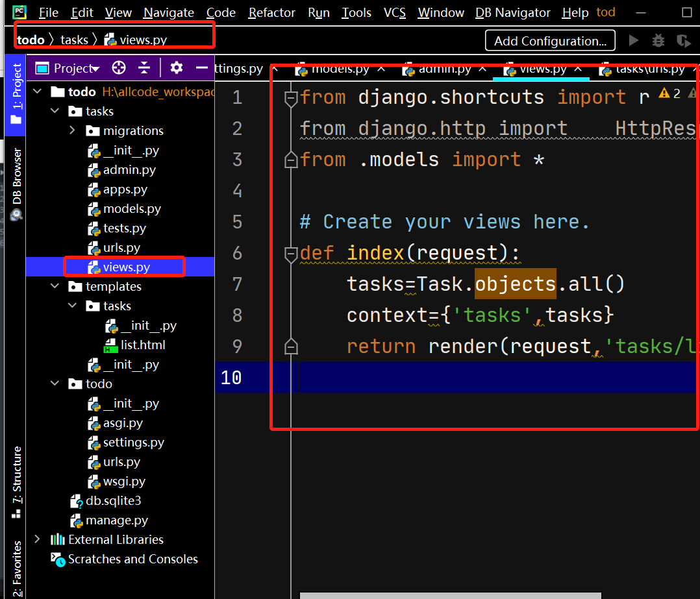Toggle the 1: Project side tool window
Viewport: 700px width, 599px height.
click(x=16, y=93)
